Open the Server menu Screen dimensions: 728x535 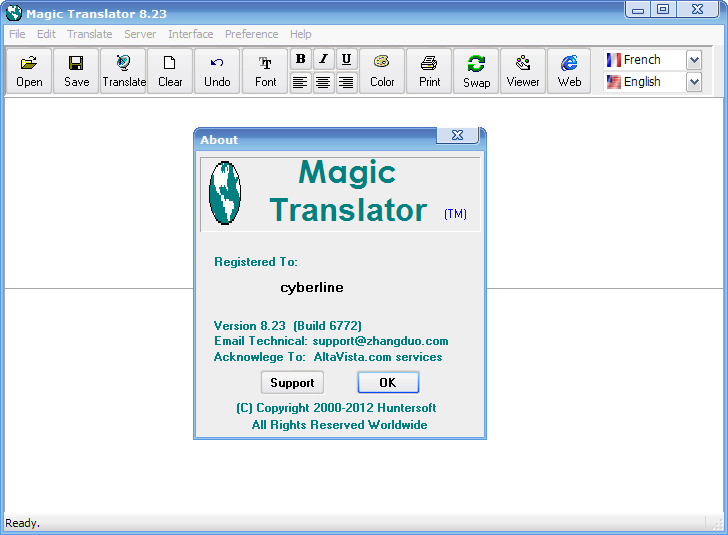(x=140, y=34)
